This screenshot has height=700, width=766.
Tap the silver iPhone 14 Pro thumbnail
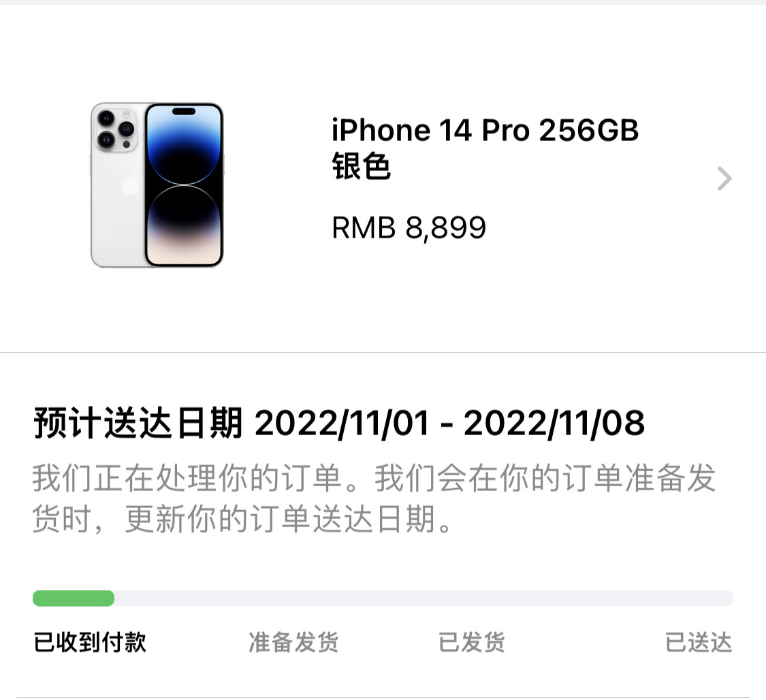157,185
